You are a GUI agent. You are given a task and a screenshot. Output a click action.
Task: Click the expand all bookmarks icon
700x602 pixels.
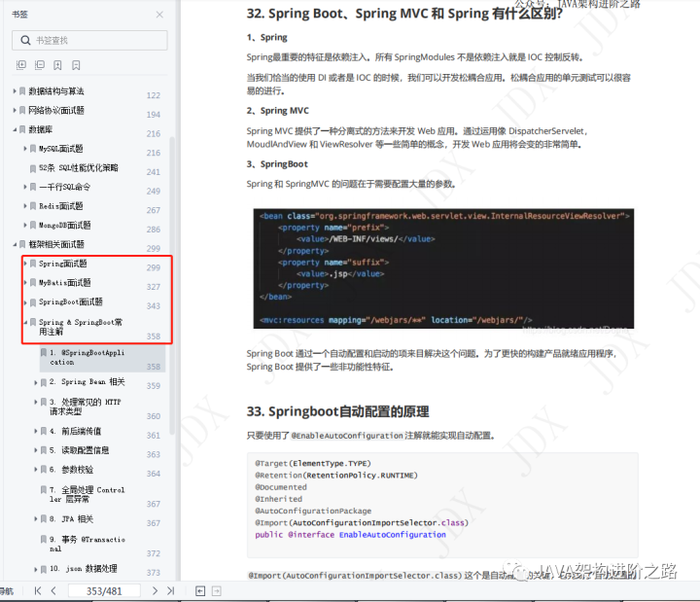point(21,65)
